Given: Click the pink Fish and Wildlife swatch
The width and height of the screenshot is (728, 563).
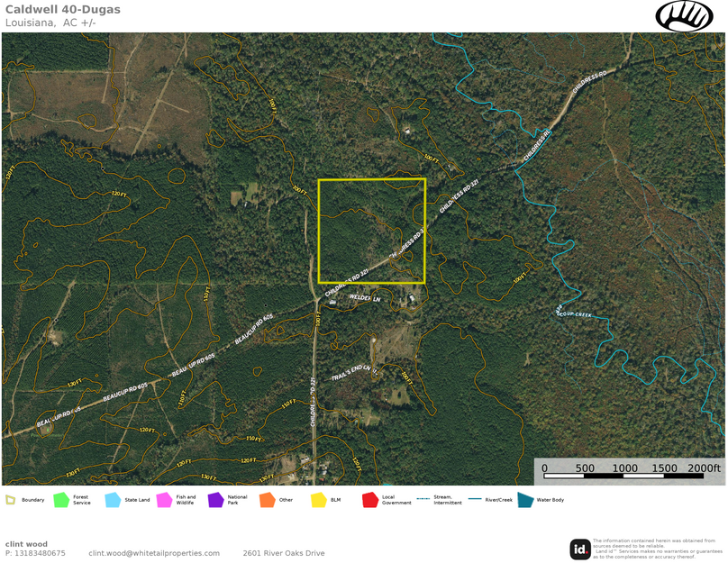Looking at the screenshot, I should pos(164,499).
